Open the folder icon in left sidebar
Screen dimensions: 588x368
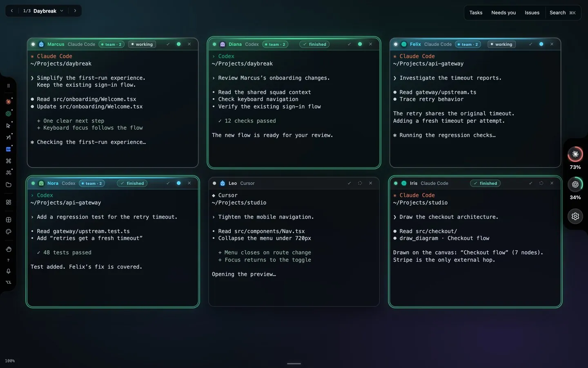[x=8, y=185]
